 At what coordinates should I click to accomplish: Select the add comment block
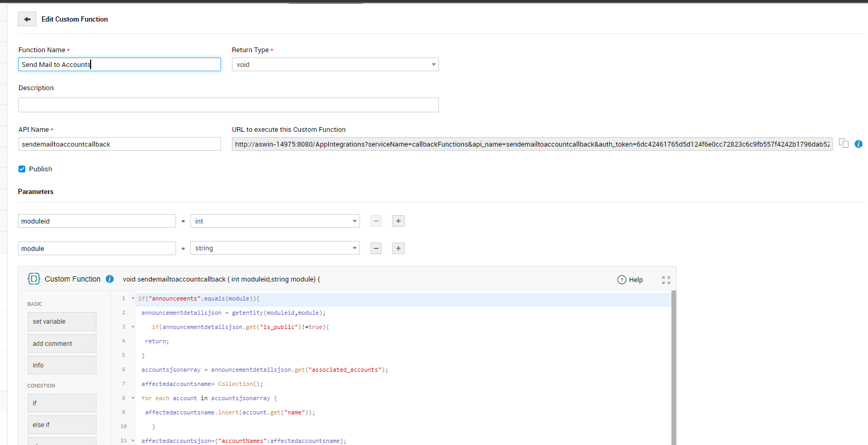[x=62, y=344]
